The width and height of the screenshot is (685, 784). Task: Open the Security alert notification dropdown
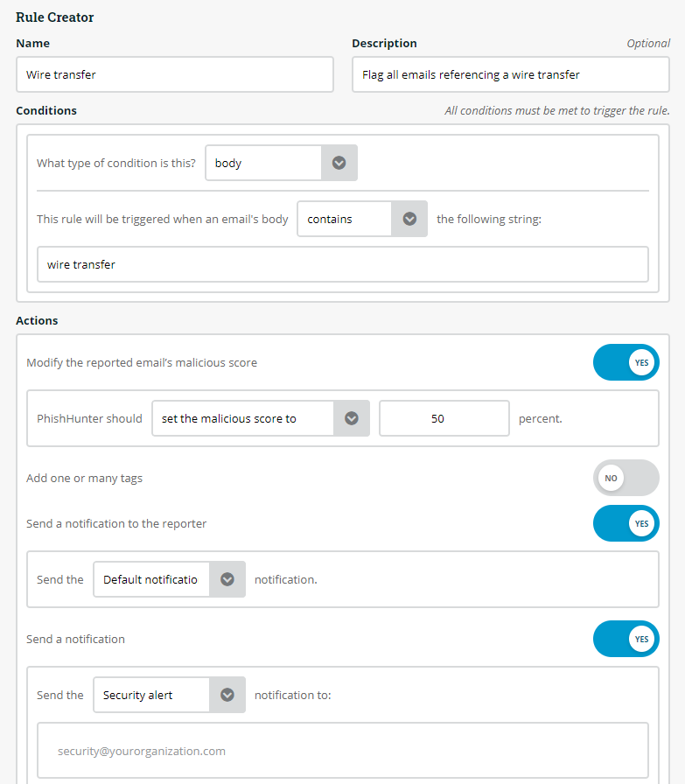(x=151, y=695)
